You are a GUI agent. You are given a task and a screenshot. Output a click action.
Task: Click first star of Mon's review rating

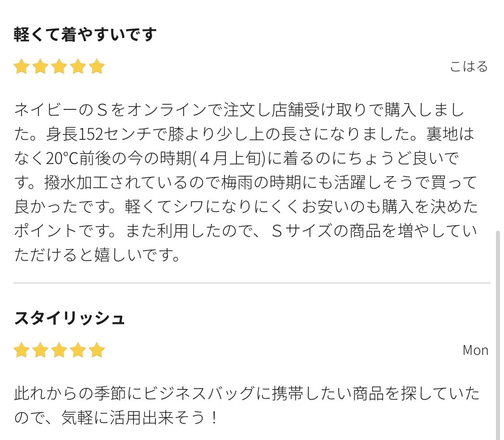tap(22, 350)
